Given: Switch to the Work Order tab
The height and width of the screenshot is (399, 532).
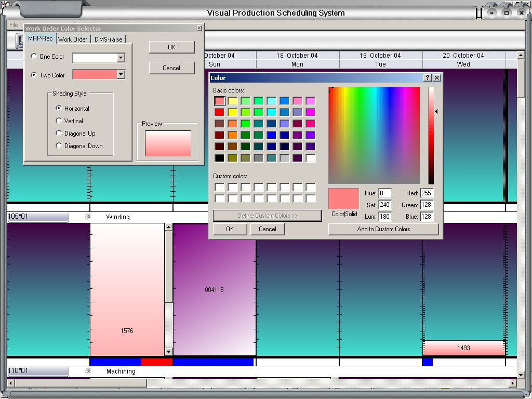Looking at the screenshot, I should coord(73,39).
